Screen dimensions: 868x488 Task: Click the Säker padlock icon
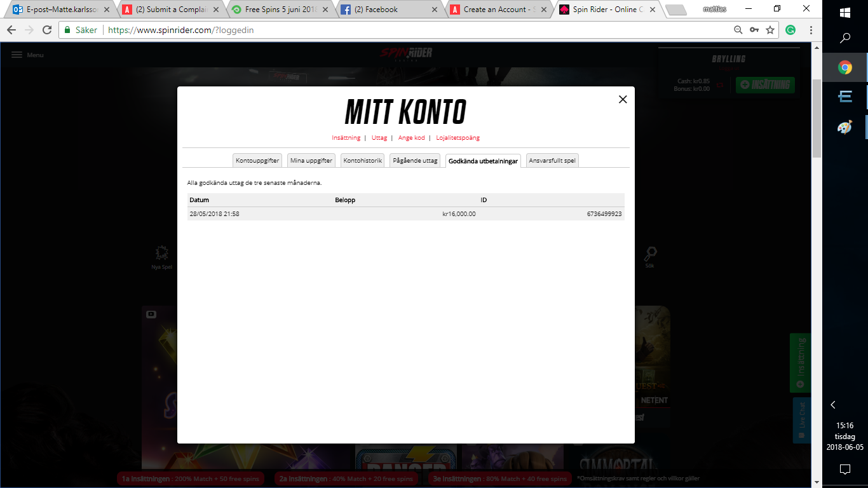coord(68,30)
